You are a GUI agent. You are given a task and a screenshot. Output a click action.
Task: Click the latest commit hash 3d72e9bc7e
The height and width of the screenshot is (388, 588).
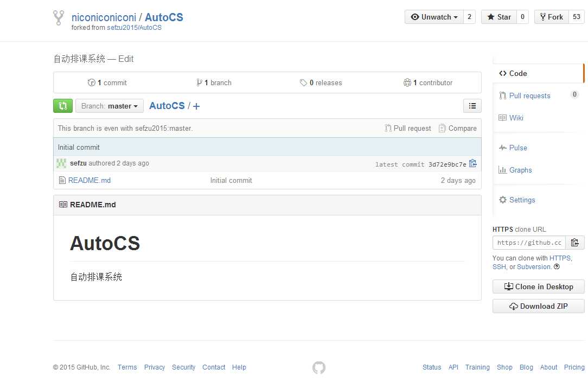(x=448, y=164)
